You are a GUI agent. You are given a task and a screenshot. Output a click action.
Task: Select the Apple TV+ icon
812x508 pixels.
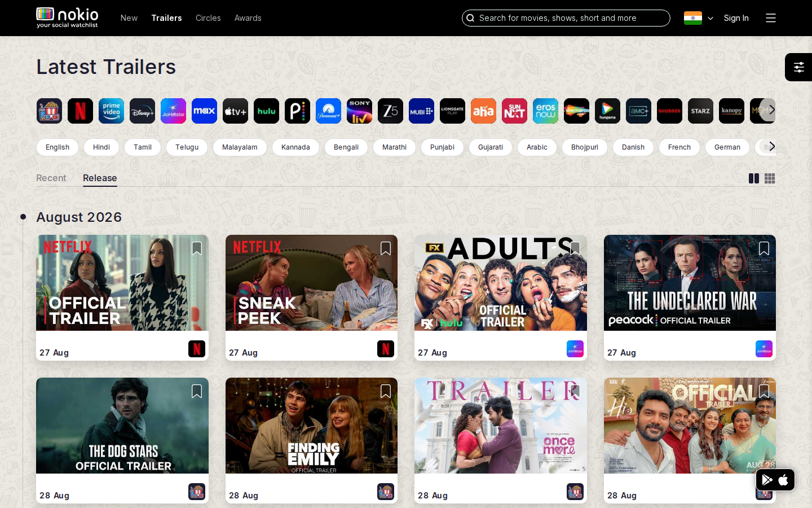click(x=235, y=111)
